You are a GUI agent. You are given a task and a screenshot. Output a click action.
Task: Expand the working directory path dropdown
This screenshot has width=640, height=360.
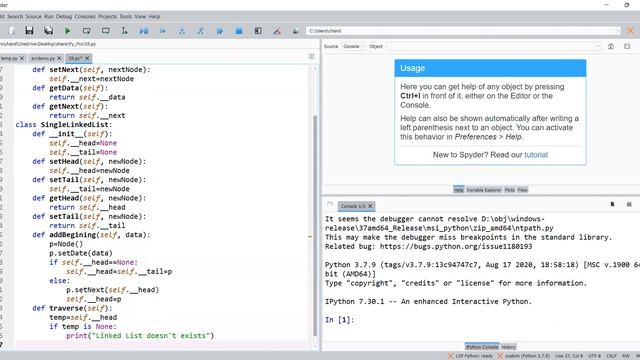[618, 31]
